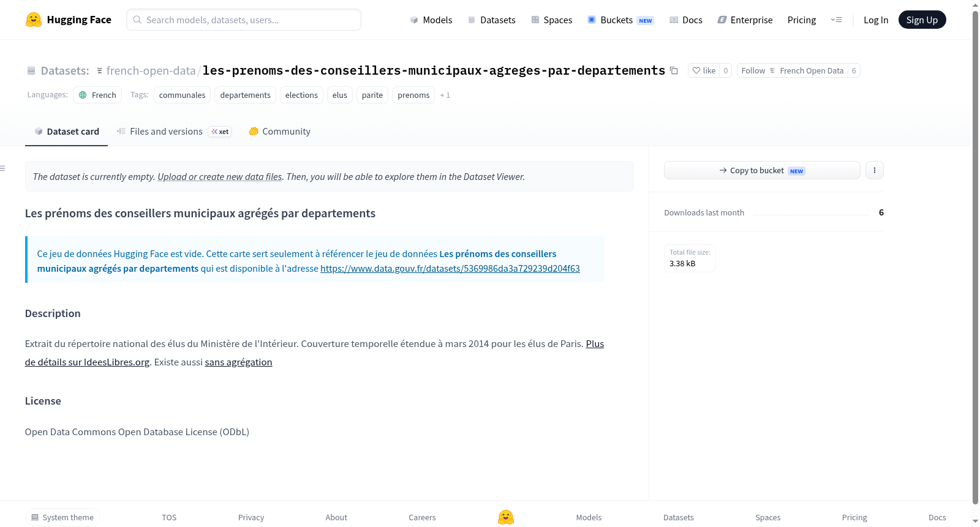Screen dimensions: 980x527
Task: Open Datasets in the top navigation
Action: click(491, 20)
